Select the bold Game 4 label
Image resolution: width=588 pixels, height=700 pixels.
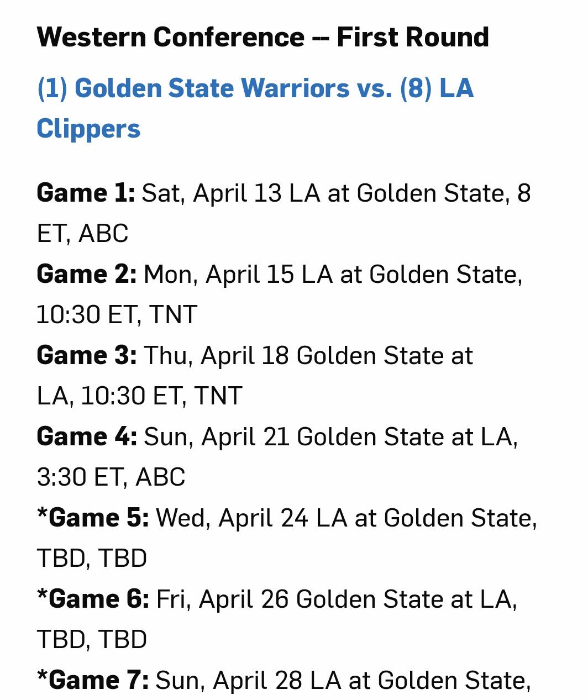86,437
